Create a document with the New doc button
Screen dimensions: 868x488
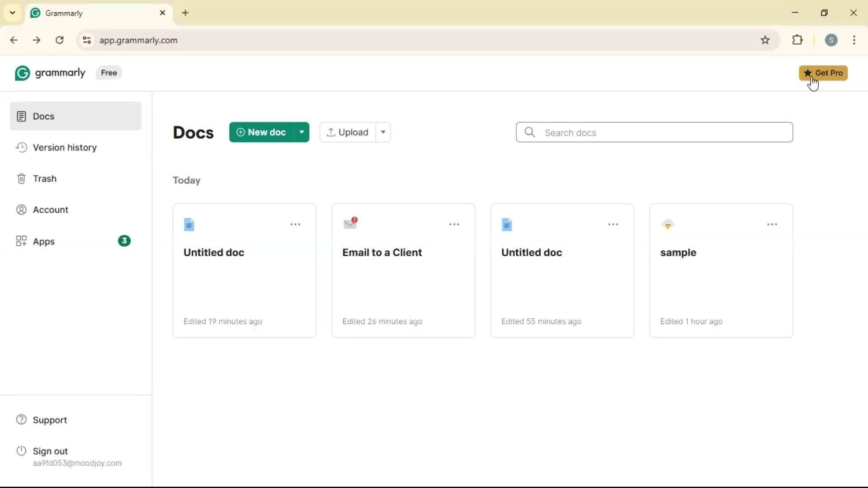pyautogui.click(x=261, y=132)
